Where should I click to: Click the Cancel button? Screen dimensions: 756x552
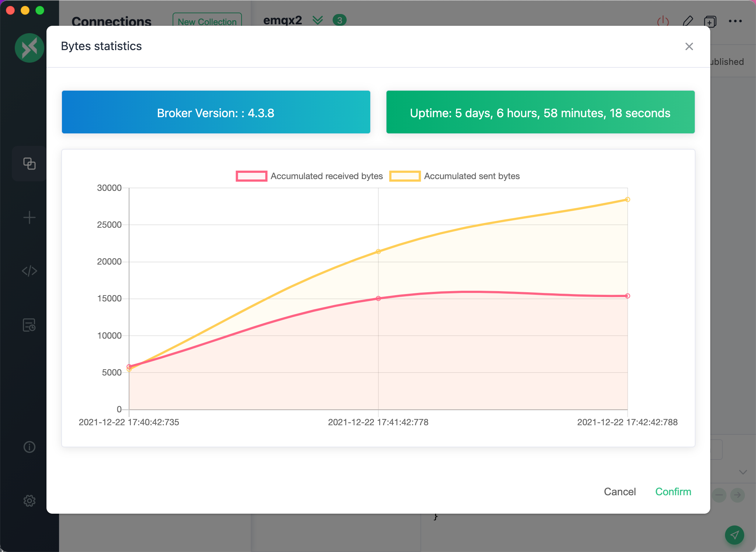point(620,492)
